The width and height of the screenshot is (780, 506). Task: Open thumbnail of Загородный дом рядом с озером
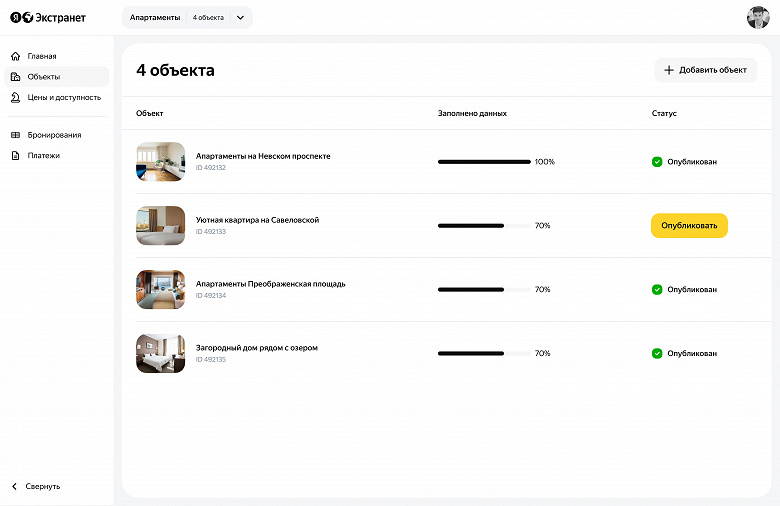coord(161,353)
